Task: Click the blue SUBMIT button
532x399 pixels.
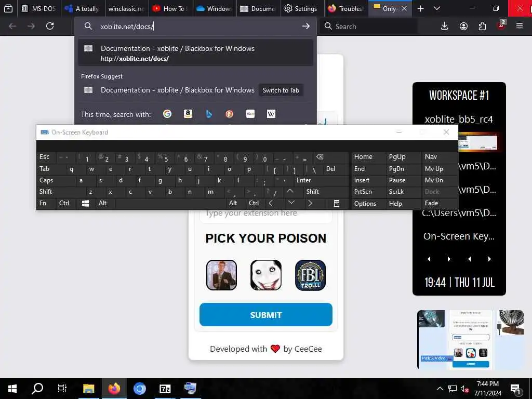Action: point(265,315)
